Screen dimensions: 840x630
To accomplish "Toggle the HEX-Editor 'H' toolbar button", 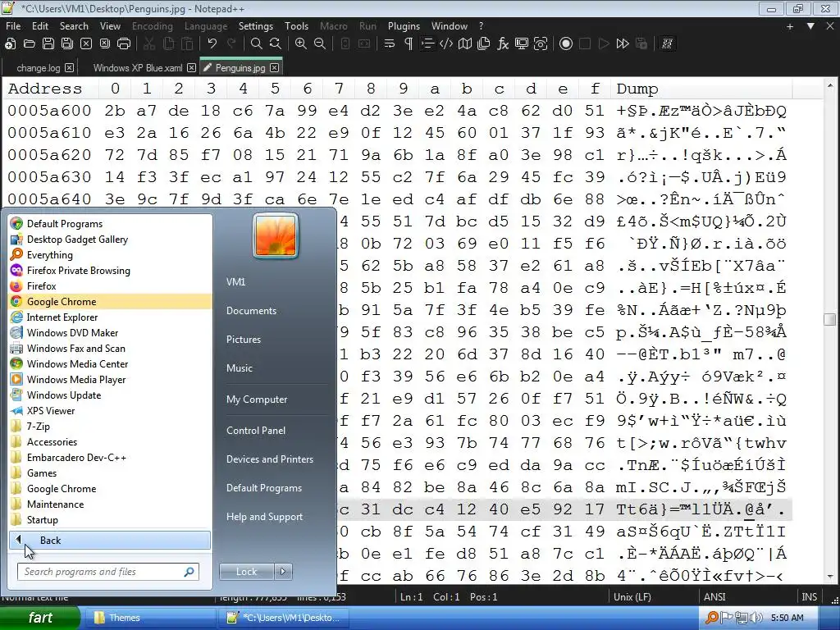I will pos(667,44).
